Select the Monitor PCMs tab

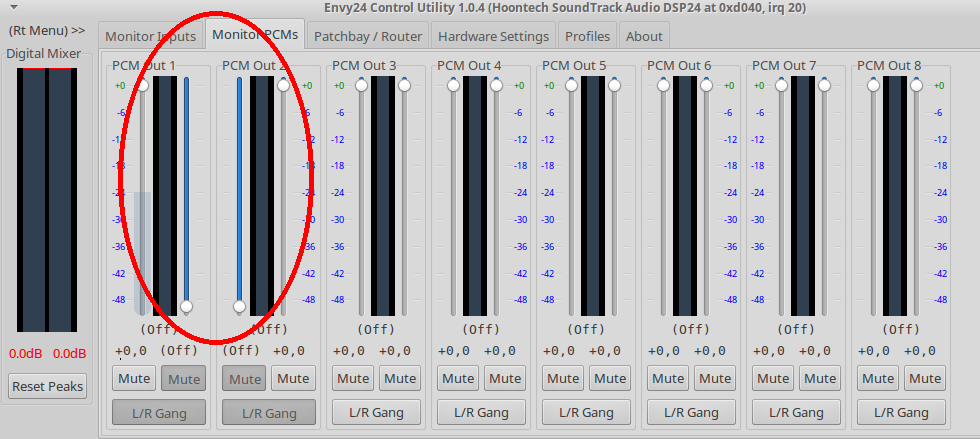point(255,34)
